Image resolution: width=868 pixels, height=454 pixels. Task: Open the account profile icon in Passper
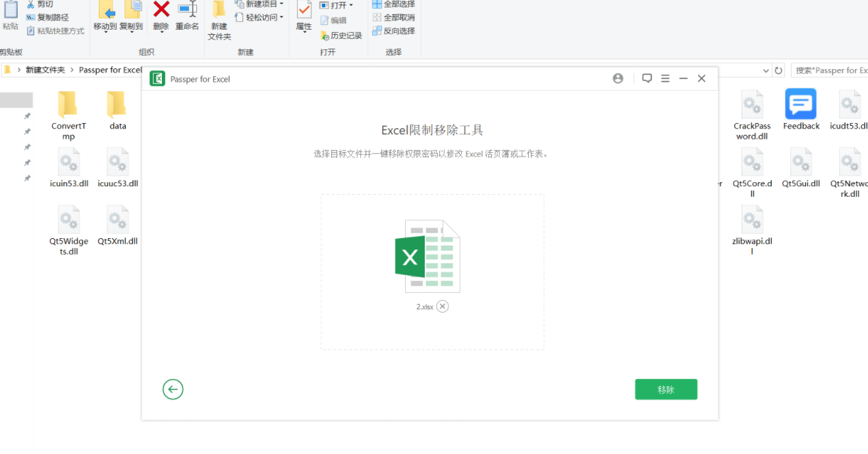pos(618,78)
